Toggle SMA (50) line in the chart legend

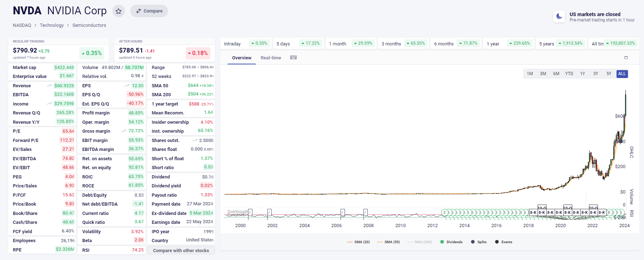pos(388,242)
